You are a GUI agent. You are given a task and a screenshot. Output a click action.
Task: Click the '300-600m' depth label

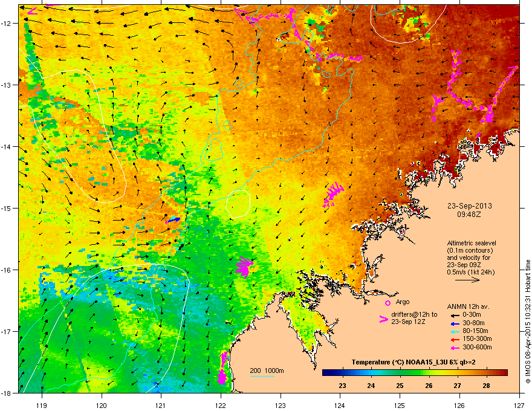pyautogui.click(x=477, y=348)
